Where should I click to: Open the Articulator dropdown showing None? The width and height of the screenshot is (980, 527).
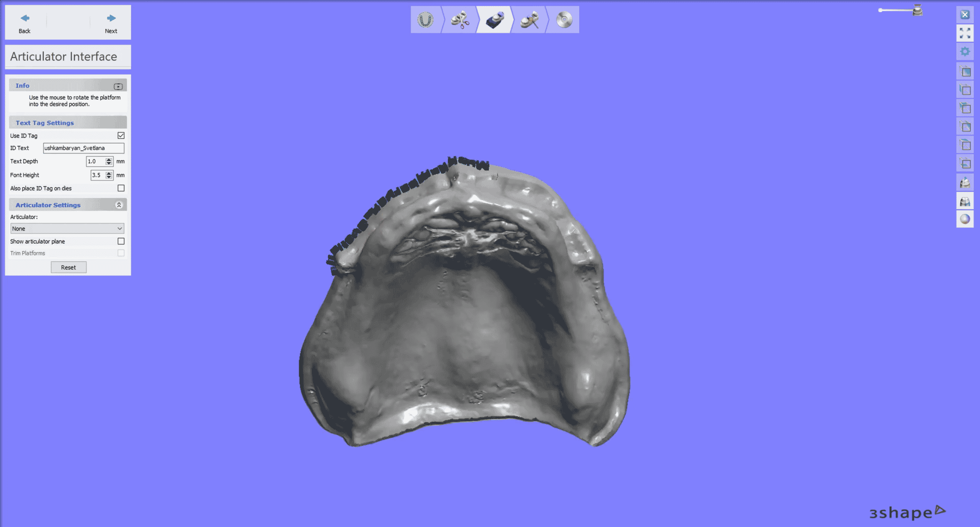pos(67,228)
